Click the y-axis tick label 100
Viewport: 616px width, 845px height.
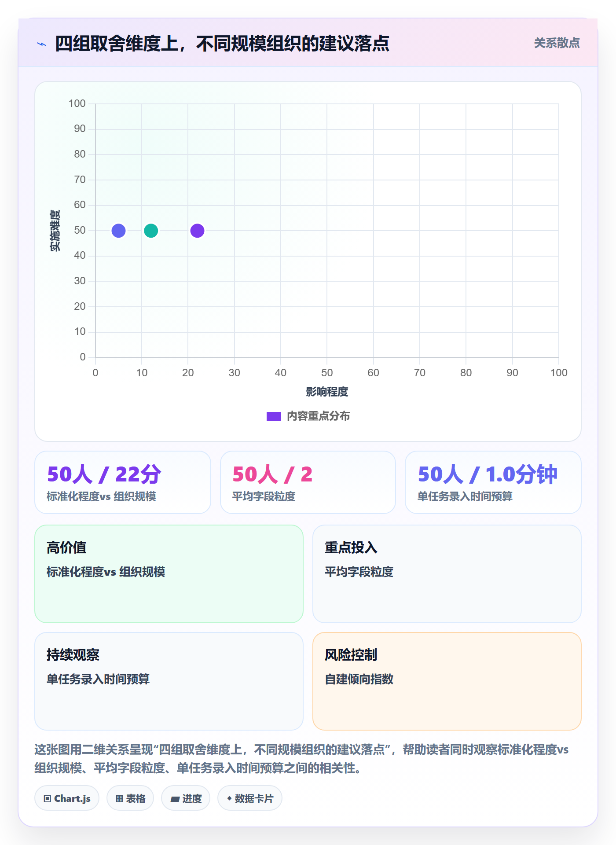(x=77, y=103)
